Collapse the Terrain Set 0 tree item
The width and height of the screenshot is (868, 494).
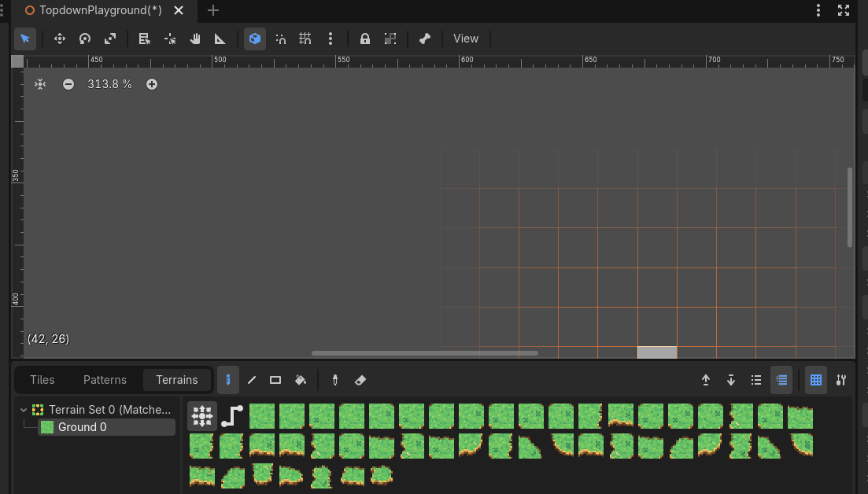tap(24, 410)
